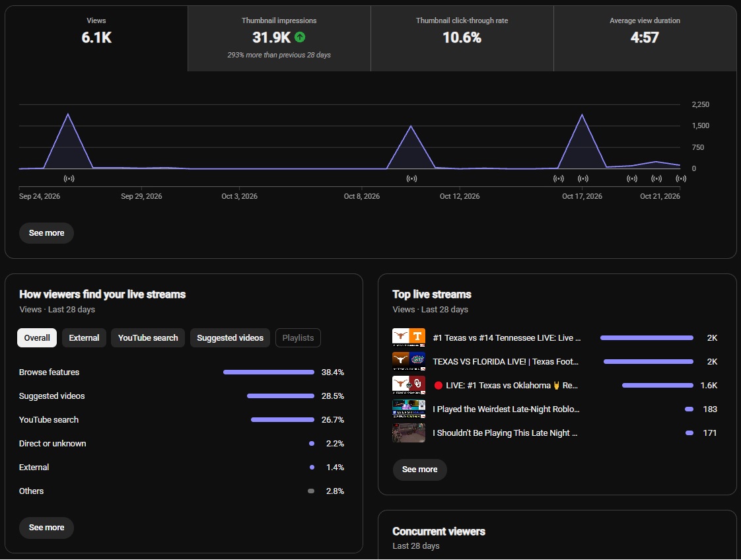Click the Oct 17, 2026 axis date label
This screenshot has height=560, width=741.
pyautogui.click(x=582, y=196)
